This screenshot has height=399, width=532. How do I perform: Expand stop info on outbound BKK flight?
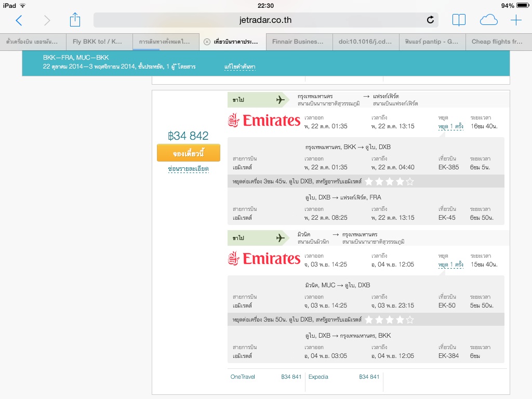click(450, 127)
